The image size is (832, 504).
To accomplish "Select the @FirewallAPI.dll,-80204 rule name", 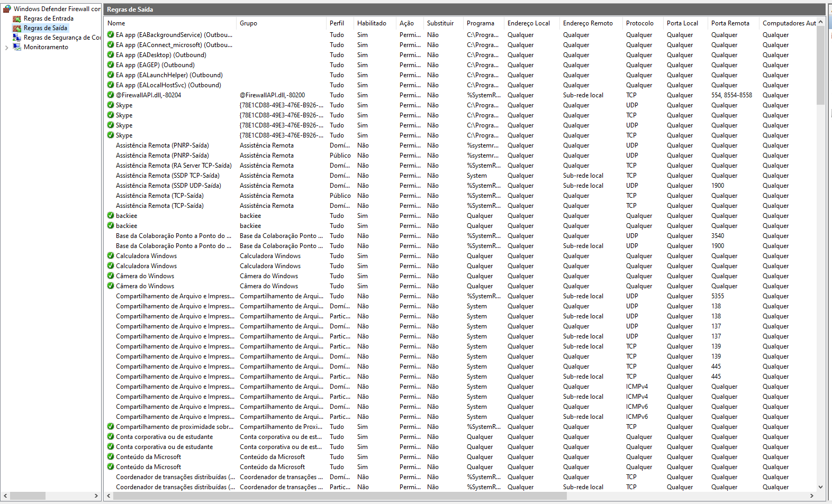I will click(x=148, y=95).
